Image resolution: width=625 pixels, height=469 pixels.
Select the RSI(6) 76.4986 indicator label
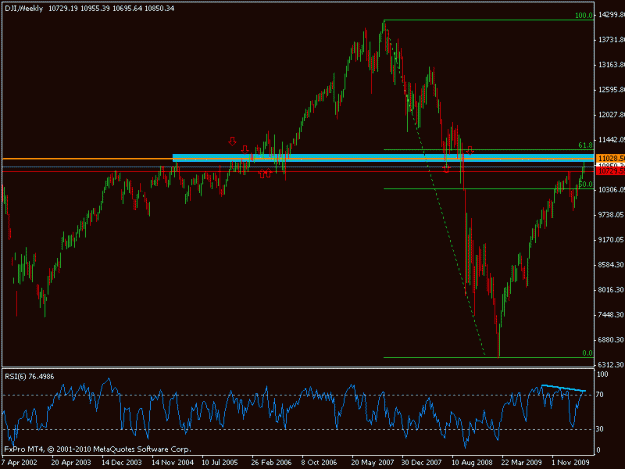click(29, 377)
